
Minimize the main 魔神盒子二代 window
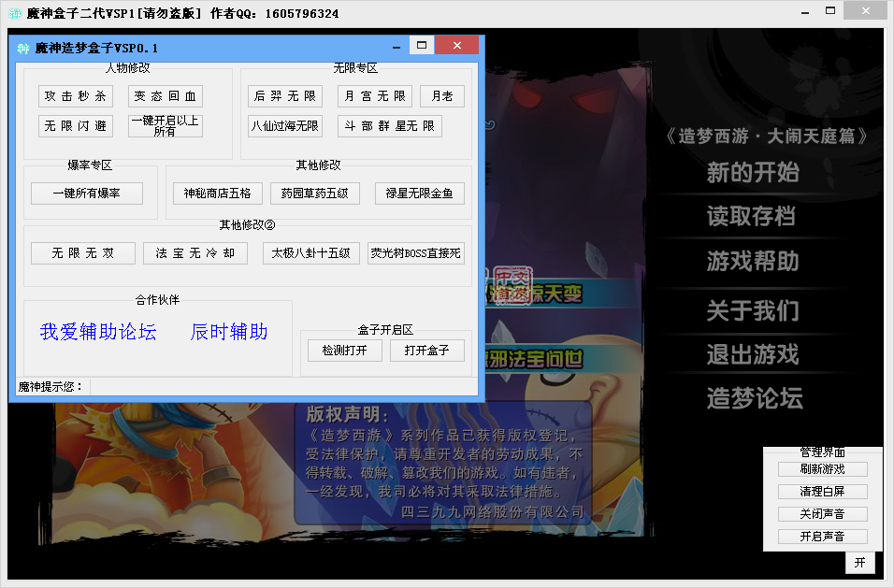click(x=805, y=12)
